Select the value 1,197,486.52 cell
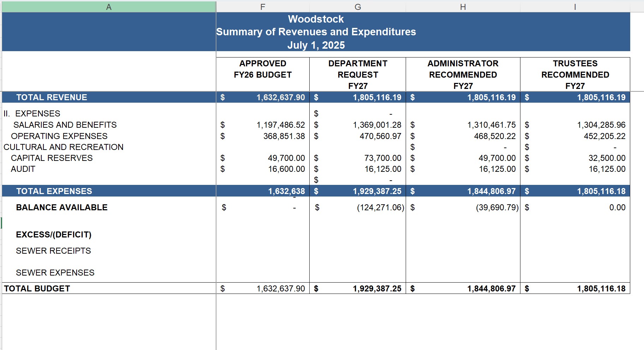The width and height of the screenshot is (644, 350). click(x=280, y=125)
